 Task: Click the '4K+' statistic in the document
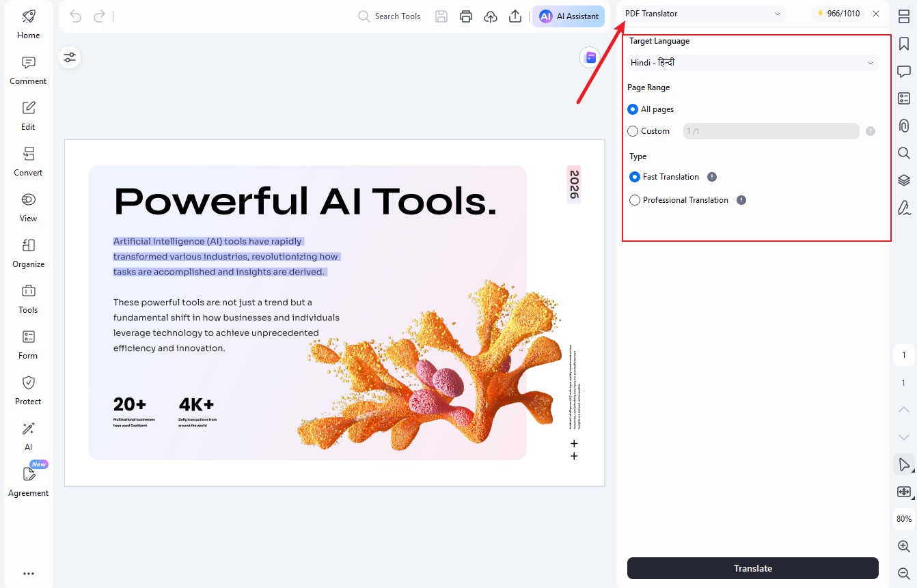pos(196,404)
